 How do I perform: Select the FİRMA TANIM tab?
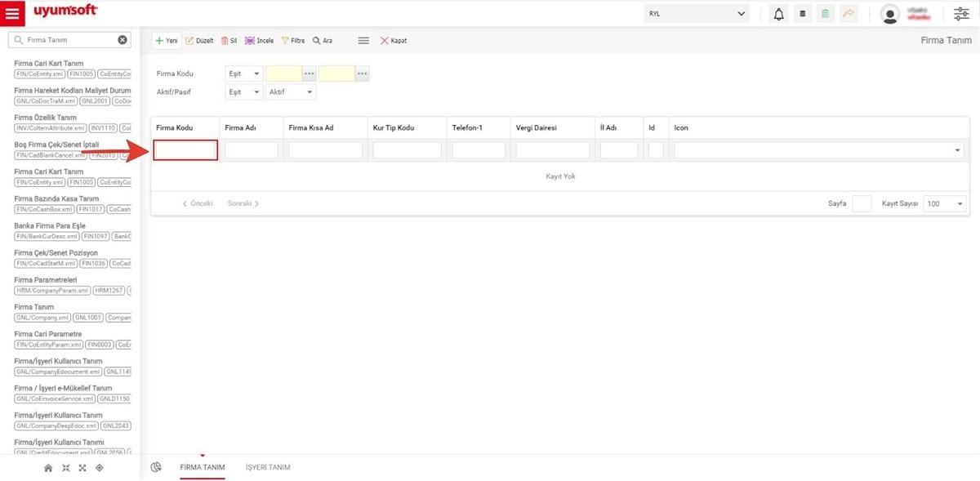click(x=203, y=467)
